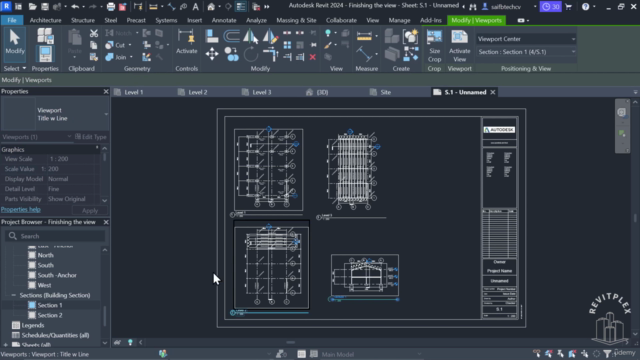Select Legends in Project Browser

pyautogui.click(x=32, y=325)
